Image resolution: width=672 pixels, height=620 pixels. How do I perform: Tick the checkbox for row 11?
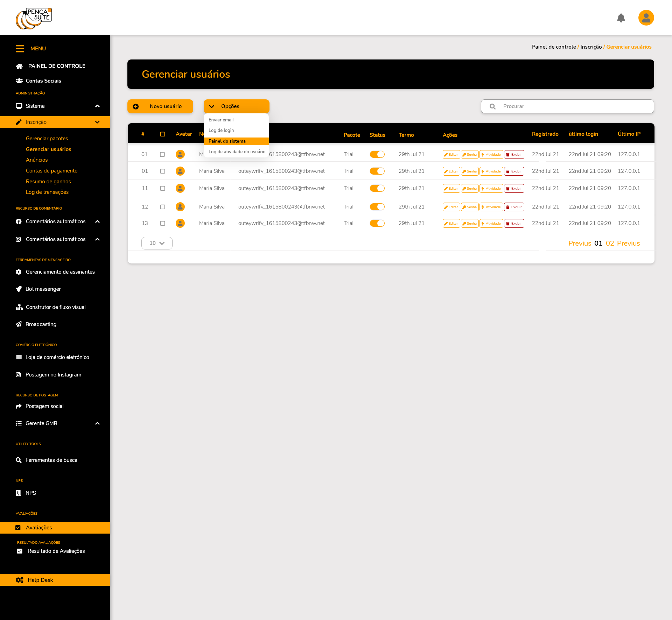163,188
